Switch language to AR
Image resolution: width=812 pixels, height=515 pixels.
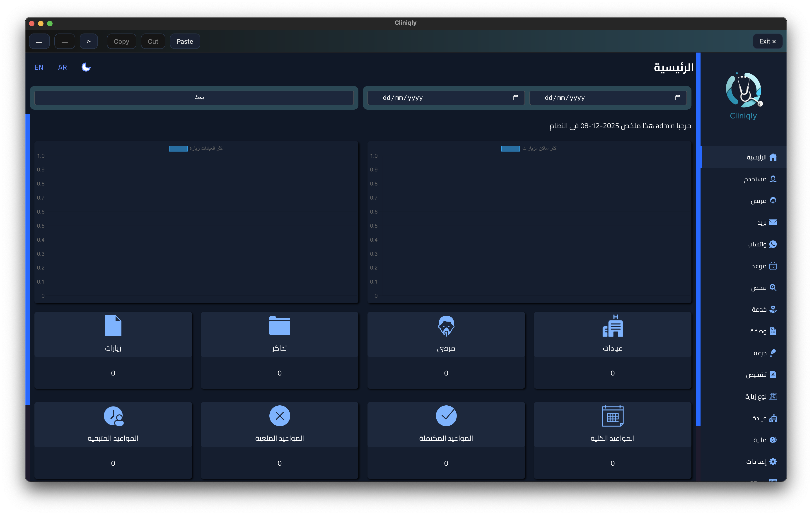62,67
